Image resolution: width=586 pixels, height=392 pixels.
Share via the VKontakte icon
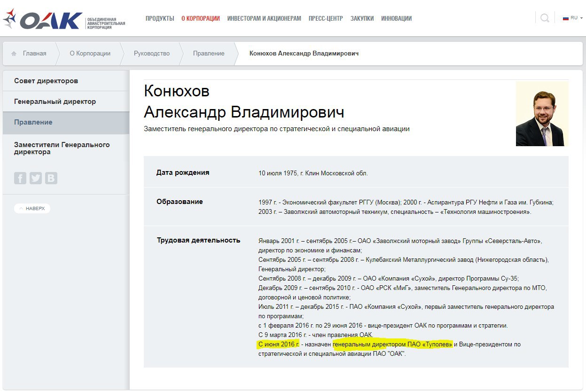tap(51, 178)
